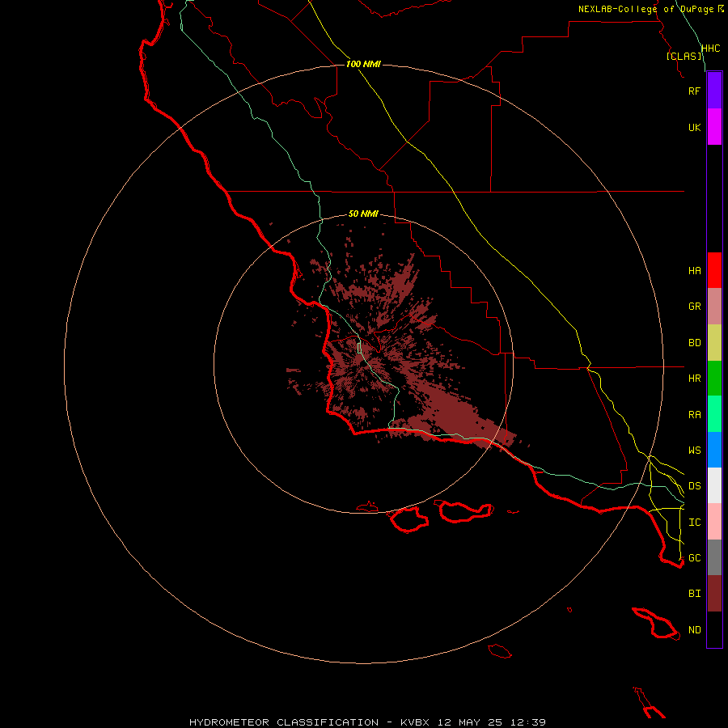
Task: Click the RA light green legend swatch
Action: [x=714, y=414]
